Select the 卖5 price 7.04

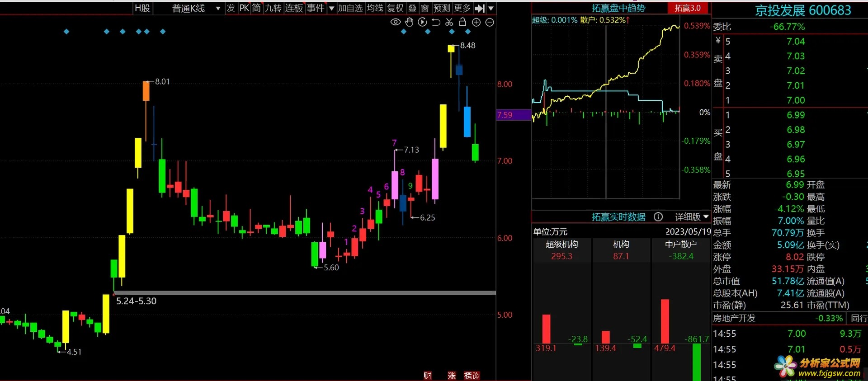pos(796,42)
